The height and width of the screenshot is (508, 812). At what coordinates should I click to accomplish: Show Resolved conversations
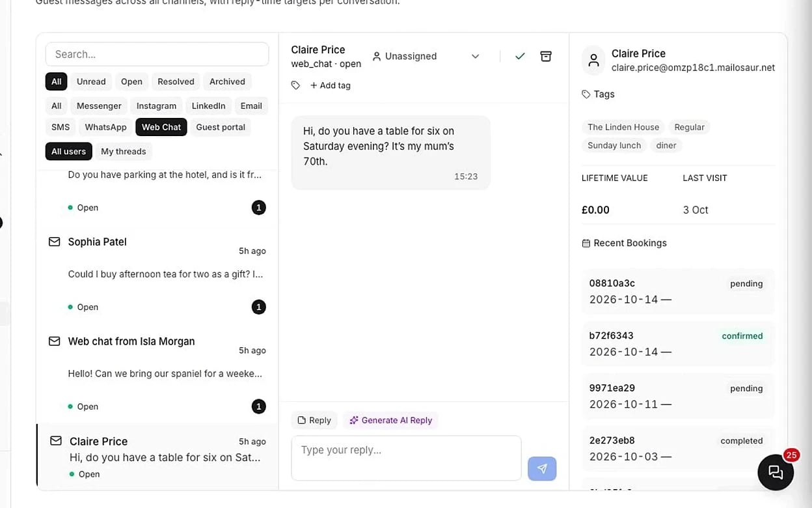point(176,81)
